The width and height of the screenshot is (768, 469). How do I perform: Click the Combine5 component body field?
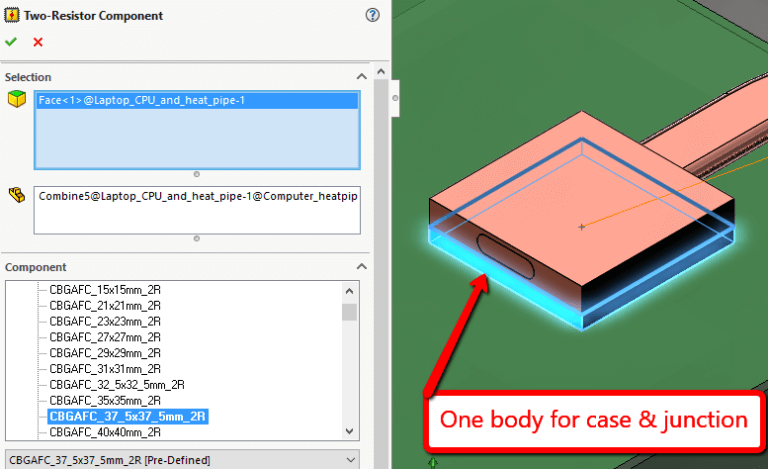pyautogui.click(x=196, y=196)
